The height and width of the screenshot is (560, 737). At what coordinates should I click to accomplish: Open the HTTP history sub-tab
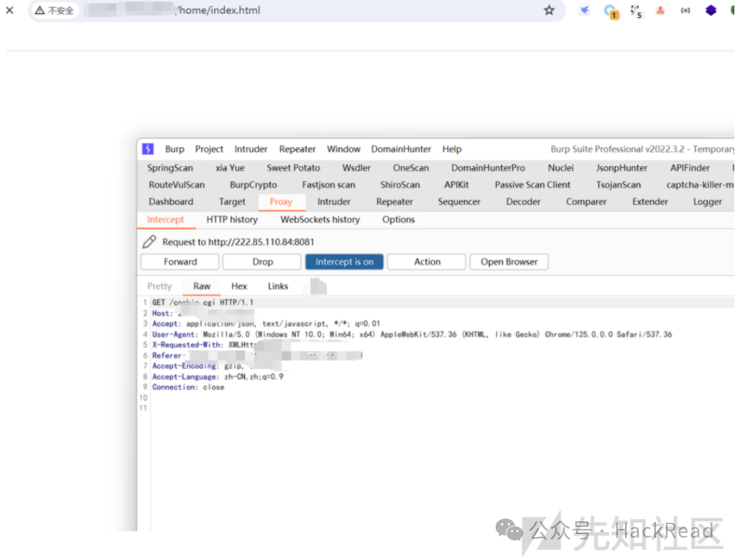point(232,220)
